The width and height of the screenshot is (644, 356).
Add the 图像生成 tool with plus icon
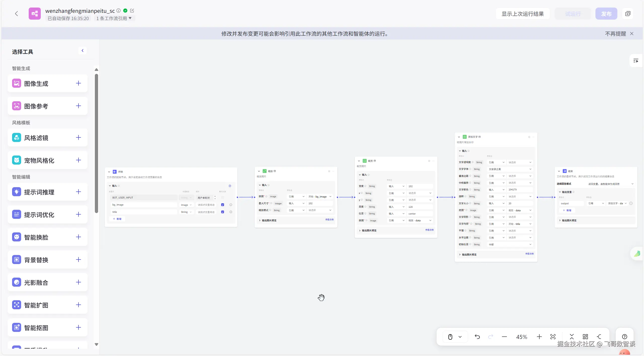coord(78,83)
